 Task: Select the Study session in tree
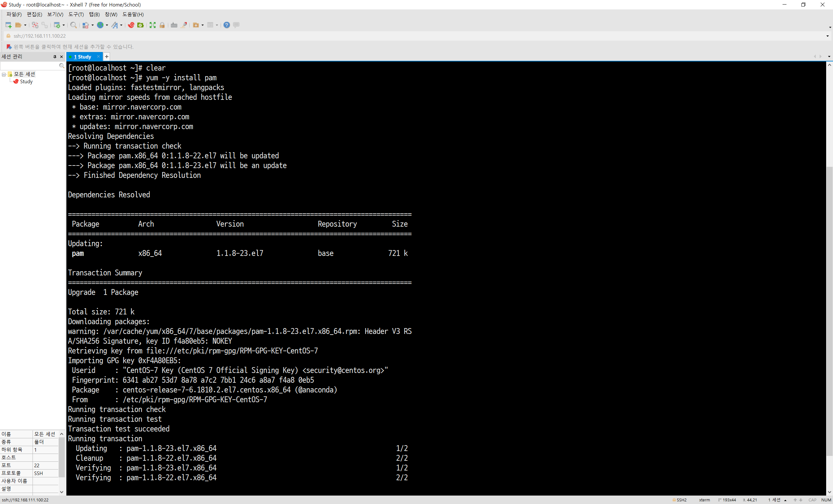[x=26, y=82]
